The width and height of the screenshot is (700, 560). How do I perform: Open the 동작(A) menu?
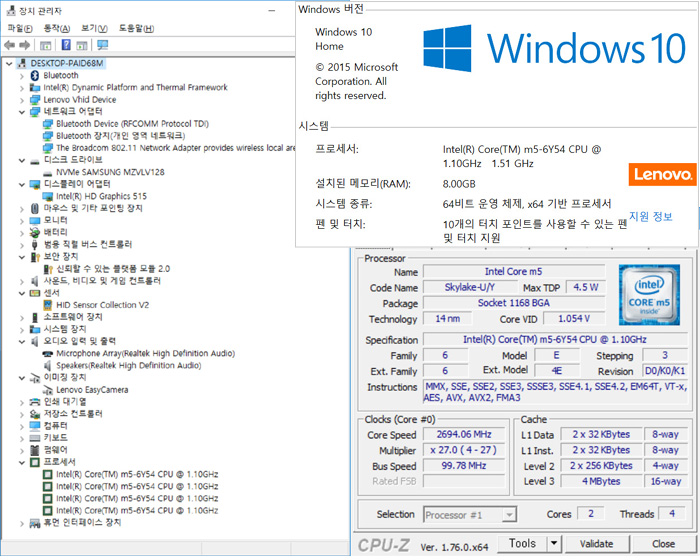57,29
